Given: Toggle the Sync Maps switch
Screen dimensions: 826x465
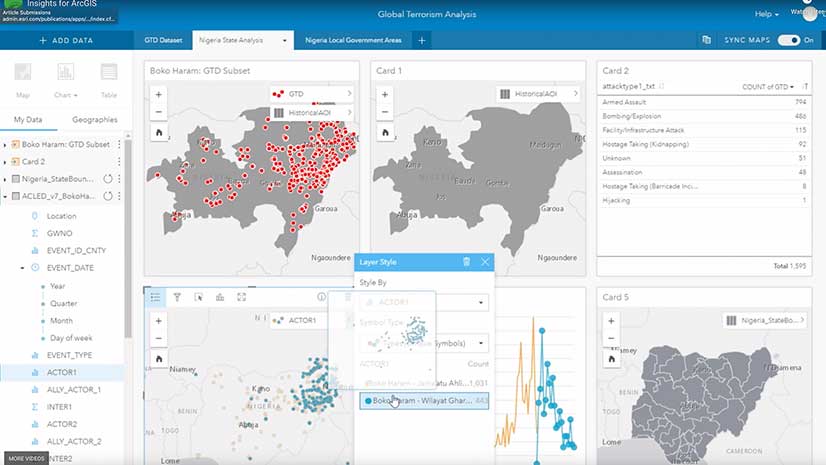Looking at the screenshot, I should 789,40.
